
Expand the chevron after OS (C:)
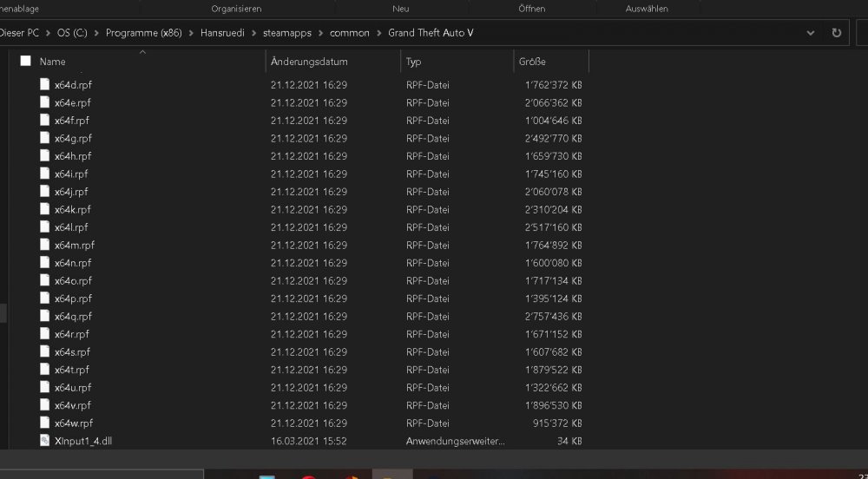[x=96, y=33]
